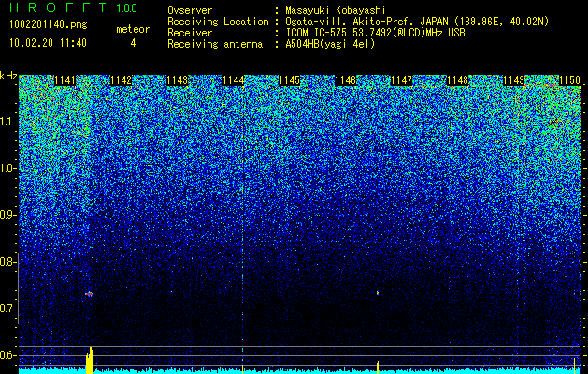
Task: Click the 1147 time marker
Action: click(x=401, y=80)
